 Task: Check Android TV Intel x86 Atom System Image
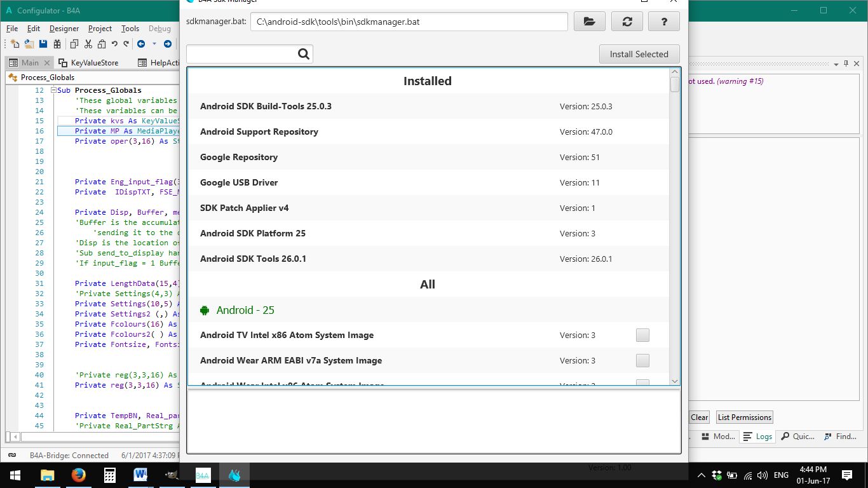point(642,335)
